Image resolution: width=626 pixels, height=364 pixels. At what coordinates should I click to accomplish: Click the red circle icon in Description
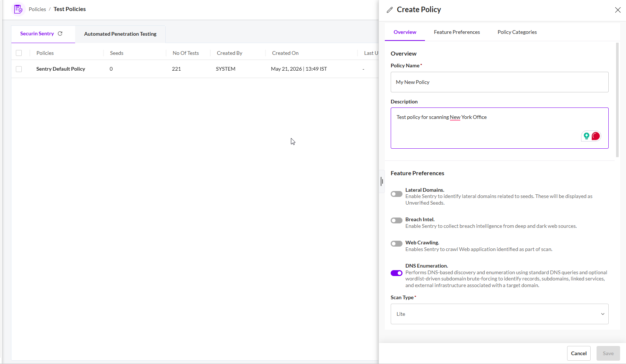[x=595, y=136]
